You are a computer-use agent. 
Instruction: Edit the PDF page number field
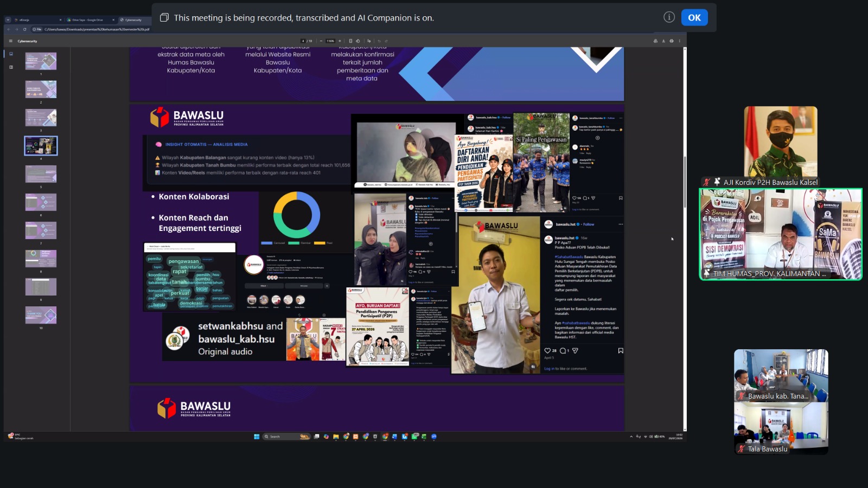point(303,41)
